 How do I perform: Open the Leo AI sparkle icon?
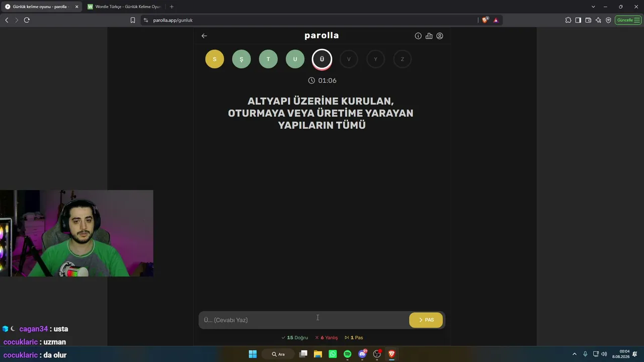click(598, 20)
